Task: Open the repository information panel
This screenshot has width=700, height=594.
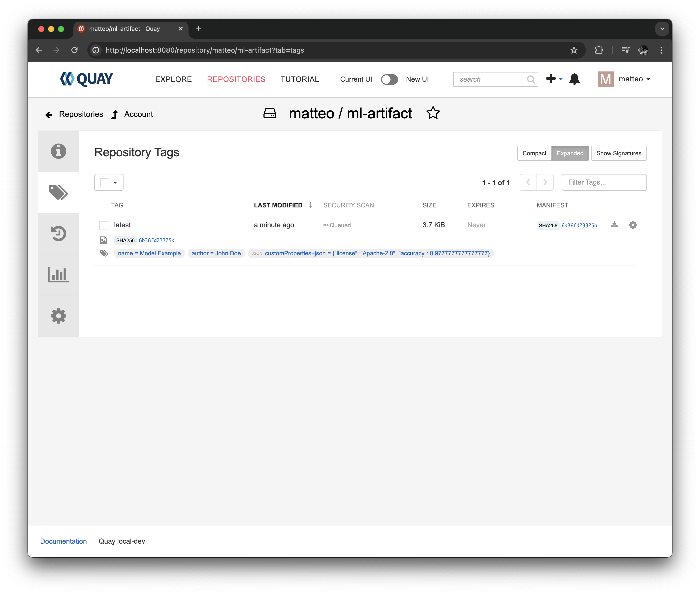Action: click(59, 151)
